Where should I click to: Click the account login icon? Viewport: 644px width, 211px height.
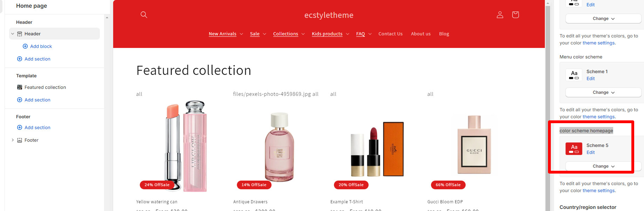[x=500, y=15]
